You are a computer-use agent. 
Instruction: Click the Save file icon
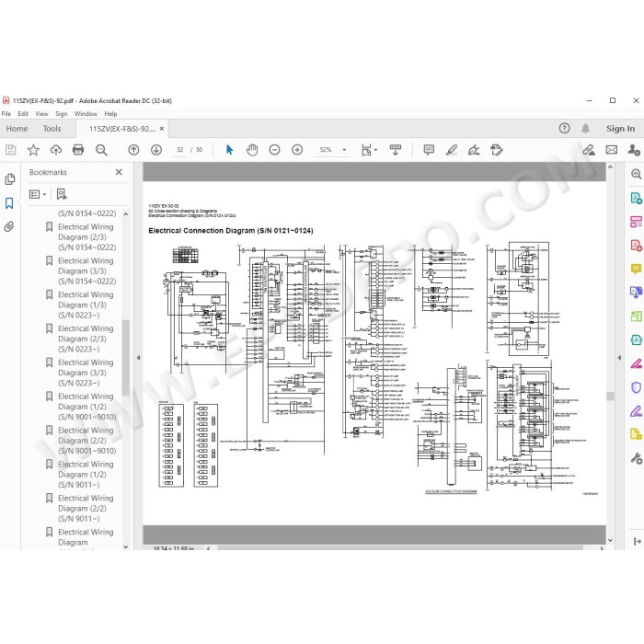(11, 150)
